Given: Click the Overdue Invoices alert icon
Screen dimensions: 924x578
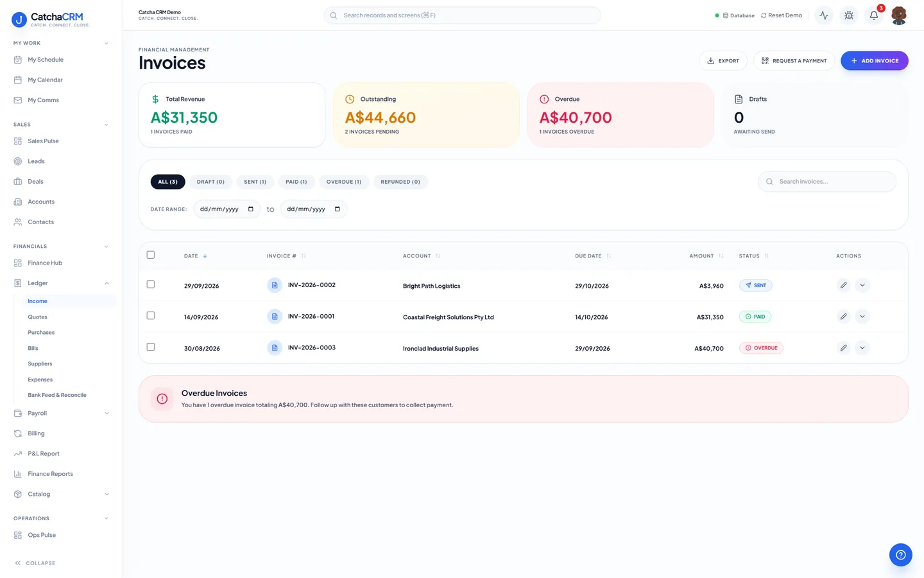Looking at the screenshot, I should [x=162, y=399].
